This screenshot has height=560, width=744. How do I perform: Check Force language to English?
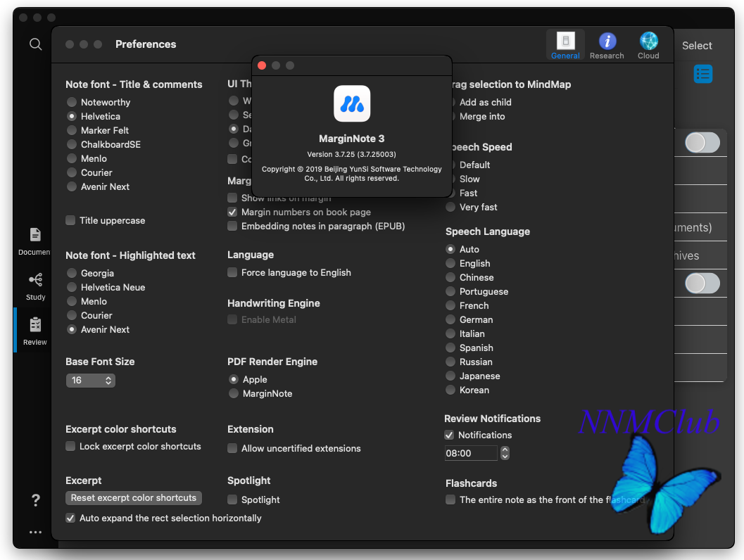[232, 273]
